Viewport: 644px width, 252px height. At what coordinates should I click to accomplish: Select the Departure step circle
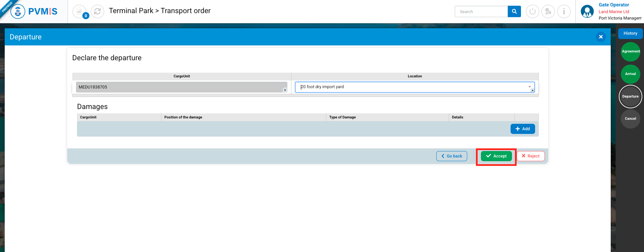[x=630, y=97]
